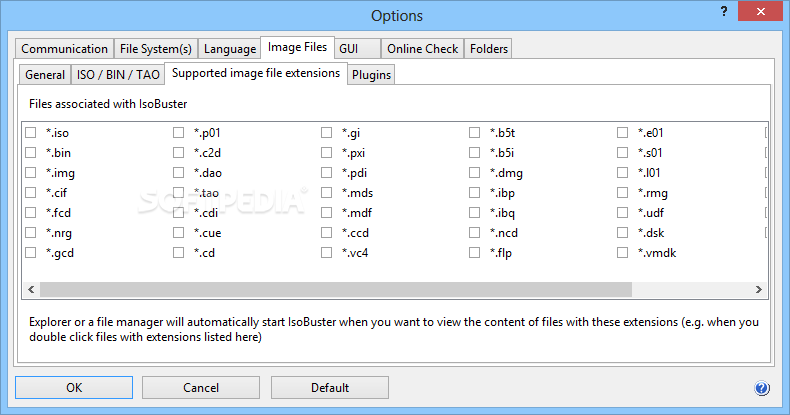Tick the *.mdf extension

tap(326, 213)
